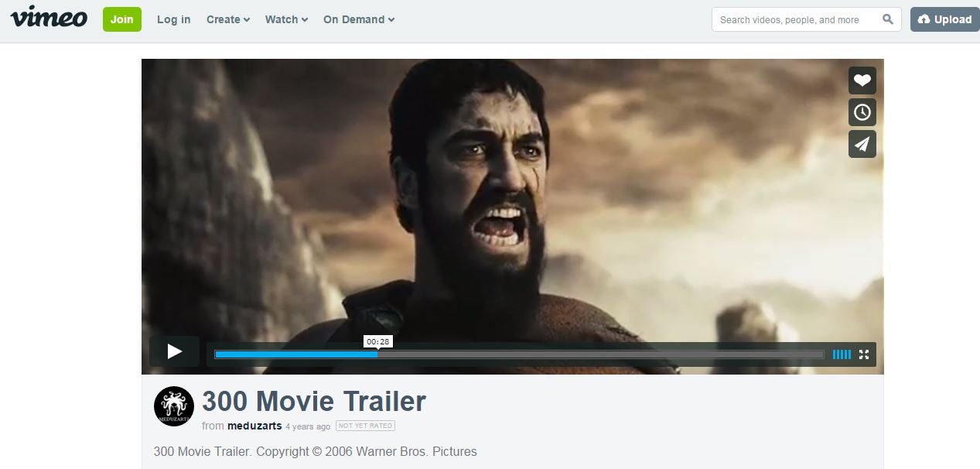This screenshot has height=469, width=980.
Task: Click the Upload button
Action: point(945,19)
